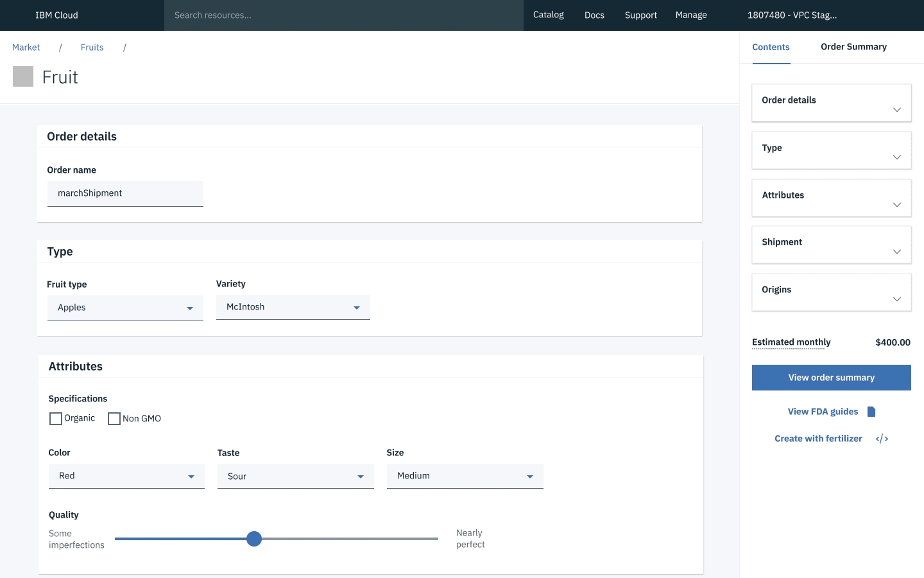Click the Some imperfections slider label
The image size is (924, 578).
coord(76,539)
